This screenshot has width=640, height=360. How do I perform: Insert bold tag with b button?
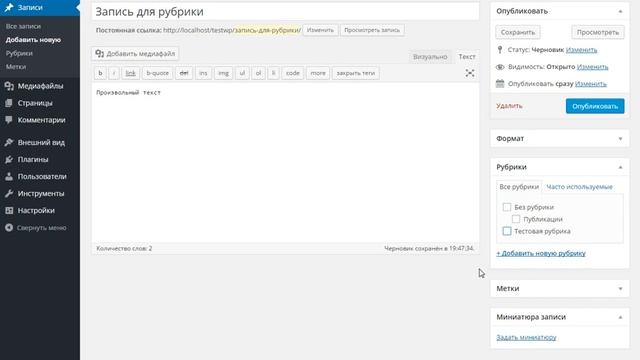(x=100, y=73)
